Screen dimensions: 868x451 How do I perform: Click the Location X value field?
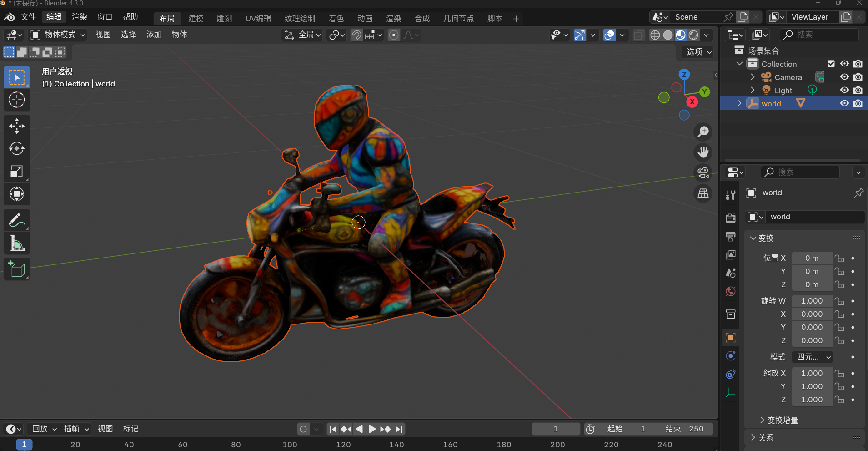(x=812, y=258)
